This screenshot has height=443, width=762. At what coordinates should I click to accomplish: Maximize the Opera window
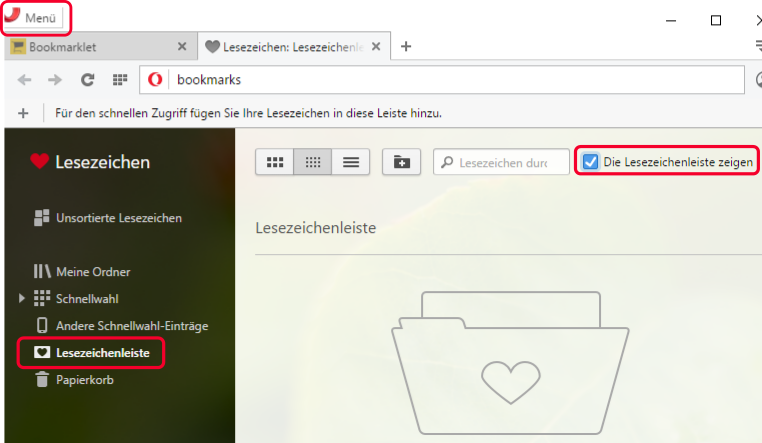(716, 20)
